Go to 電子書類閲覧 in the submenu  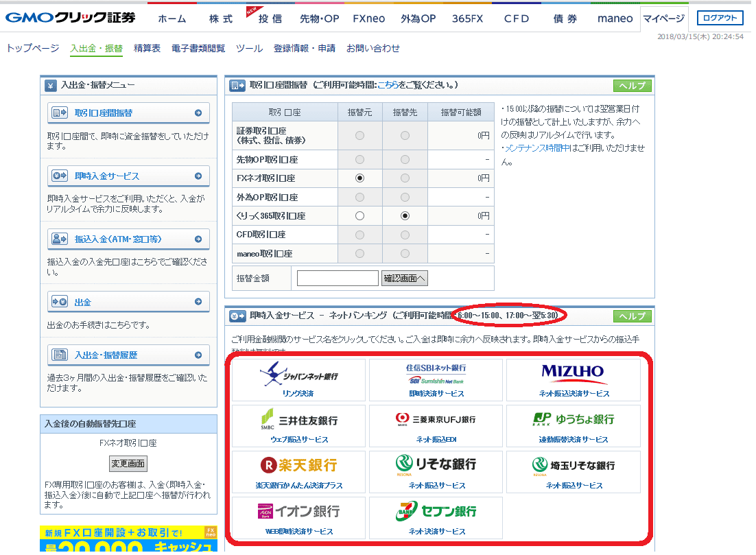[198, 48]
